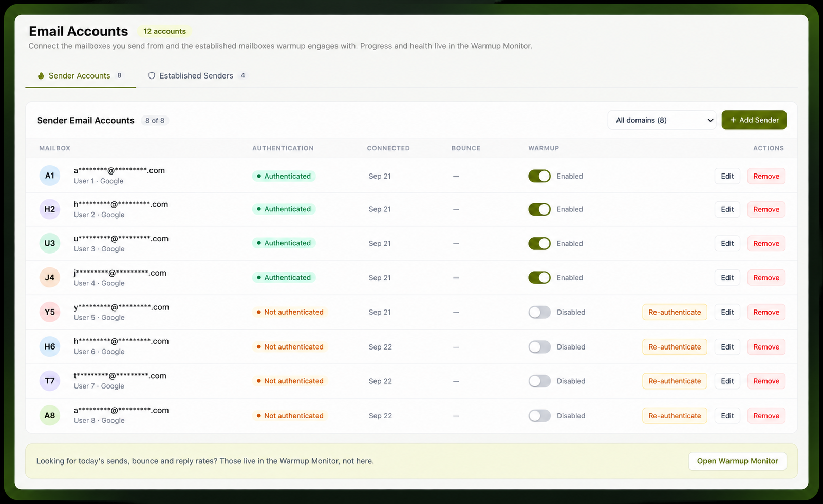Screen dimensions: 823x504
Task: Switch to Sender Accounts tab
Action: coord(81,75)
